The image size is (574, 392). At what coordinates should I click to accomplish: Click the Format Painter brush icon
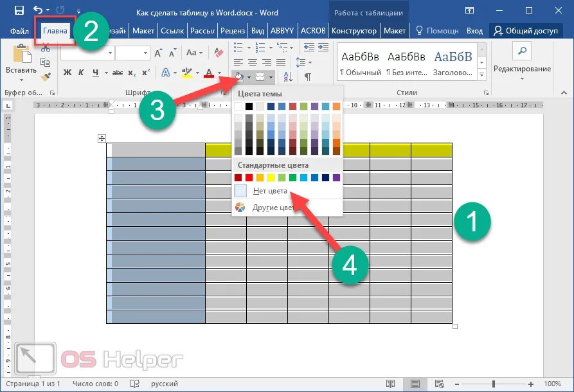[x=46, y=77]
